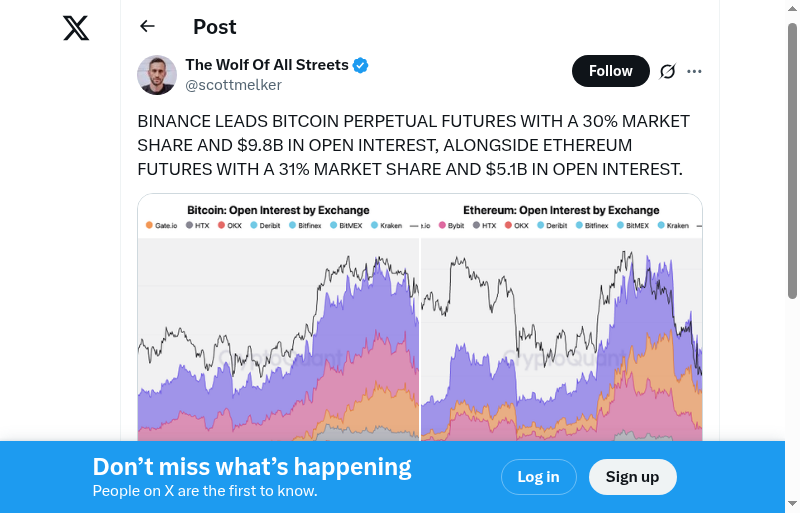Click the X logo
The image size is (800, 513).
click(x=76, y=29)
